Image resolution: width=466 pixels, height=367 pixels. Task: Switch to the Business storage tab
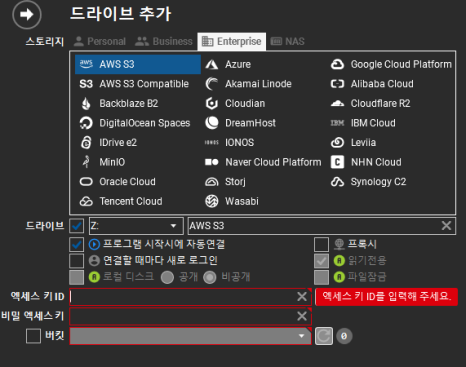(x=164, y=41)
